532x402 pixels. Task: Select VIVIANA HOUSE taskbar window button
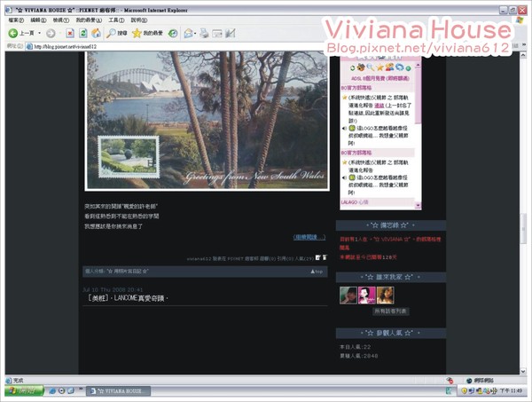click(119, 391)
